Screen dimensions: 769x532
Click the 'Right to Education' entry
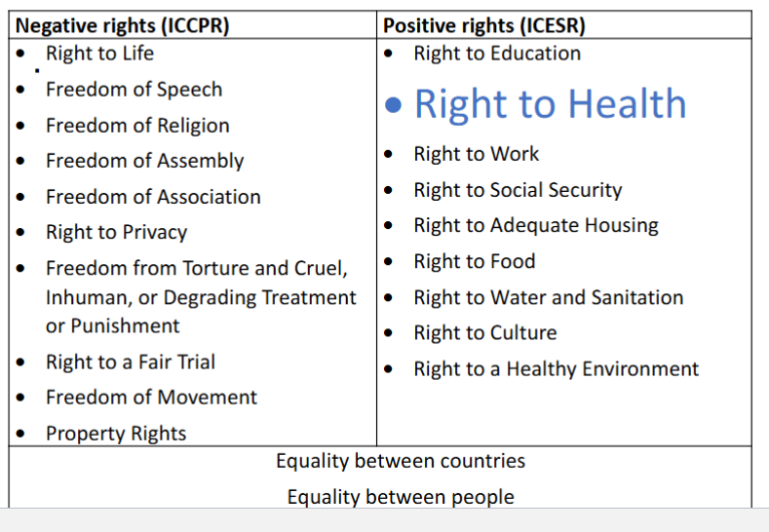497,54
